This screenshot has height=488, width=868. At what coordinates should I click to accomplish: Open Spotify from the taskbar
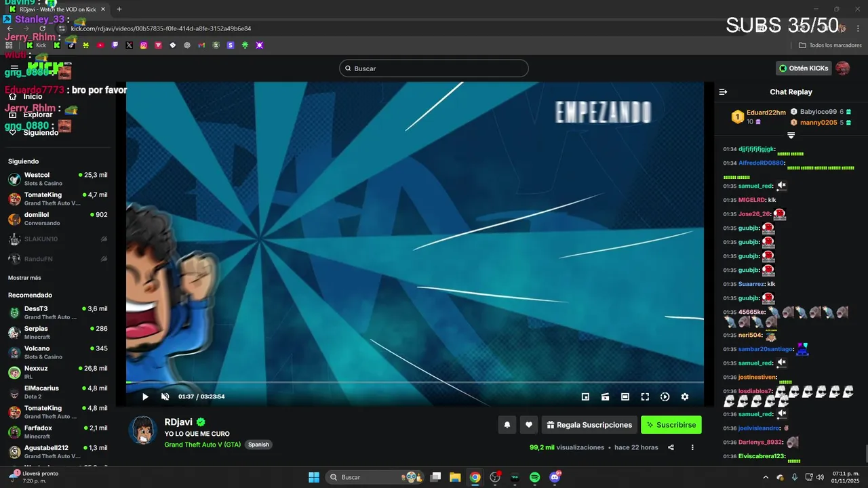pyautogui.click(x=534, y=477)
